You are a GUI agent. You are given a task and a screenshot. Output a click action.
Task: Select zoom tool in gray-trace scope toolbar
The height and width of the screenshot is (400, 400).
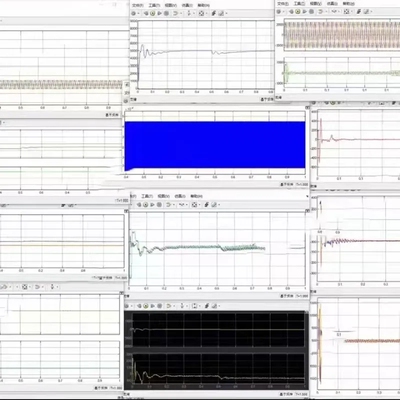pos(189,13)
